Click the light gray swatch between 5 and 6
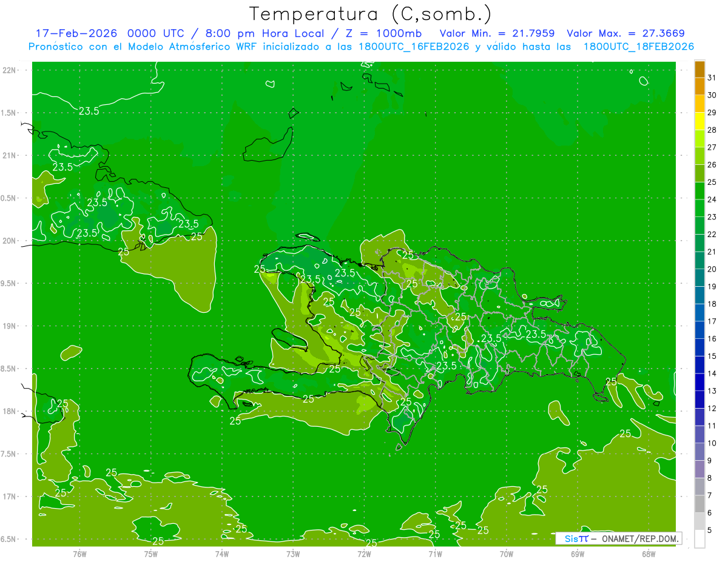This screenshot has width=728, height=562. pos(699,521)
